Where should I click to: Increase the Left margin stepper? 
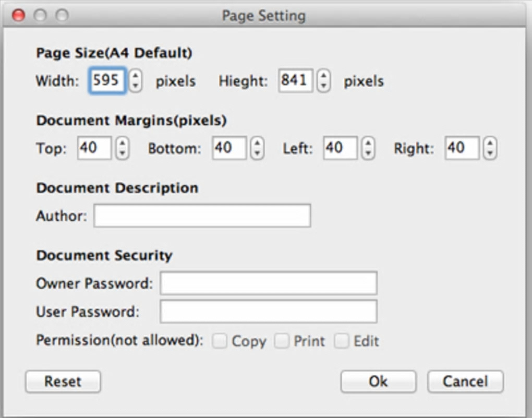368,143
